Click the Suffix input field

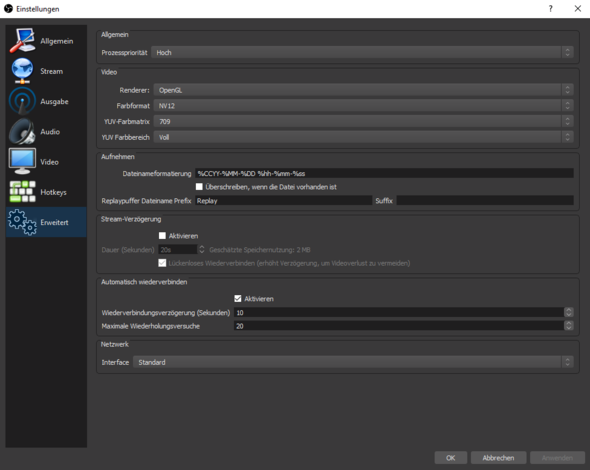click(x=485, y=201)
